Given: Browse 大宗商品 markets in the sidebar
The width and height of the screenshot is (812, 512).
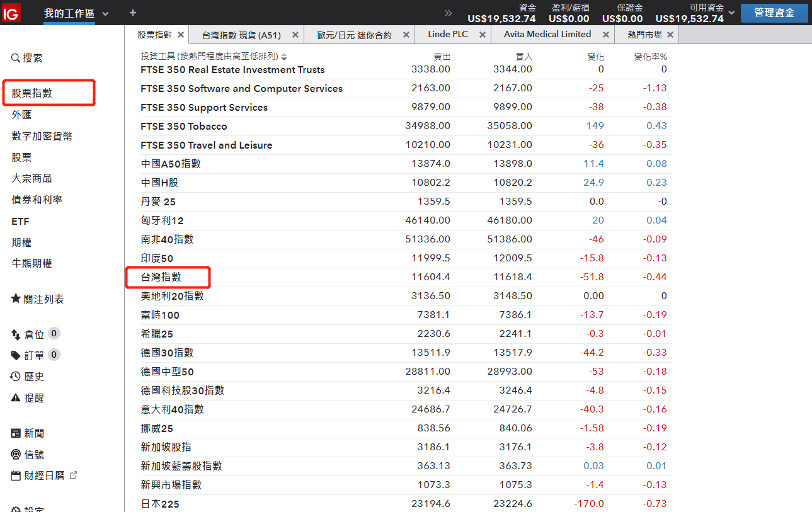Looking at the screenshot, I should (35, 178).
